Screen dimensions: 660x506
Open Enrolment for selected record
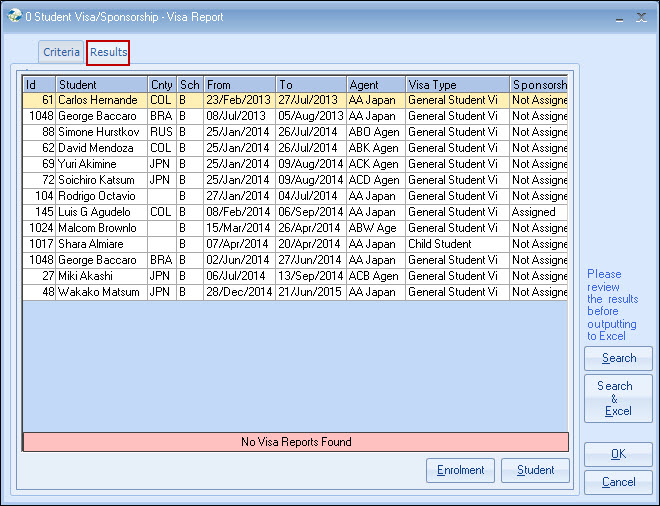click(x=460, y=470)
